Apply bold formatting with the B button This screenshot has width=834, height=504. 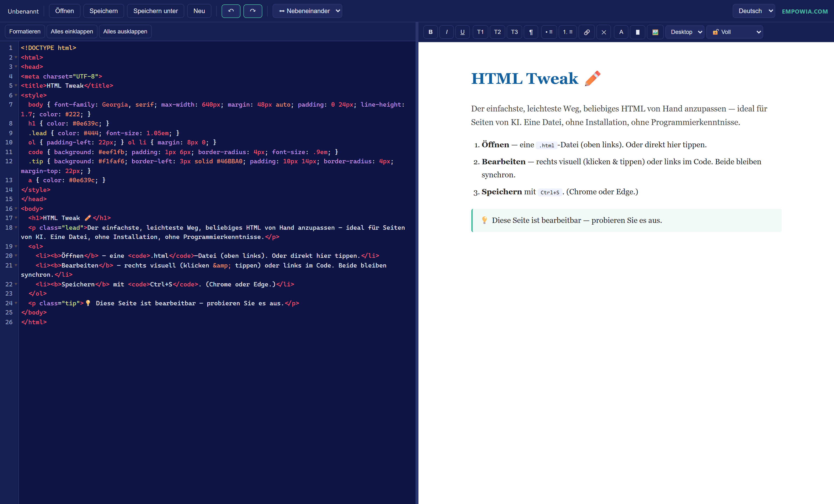[430, 32]
